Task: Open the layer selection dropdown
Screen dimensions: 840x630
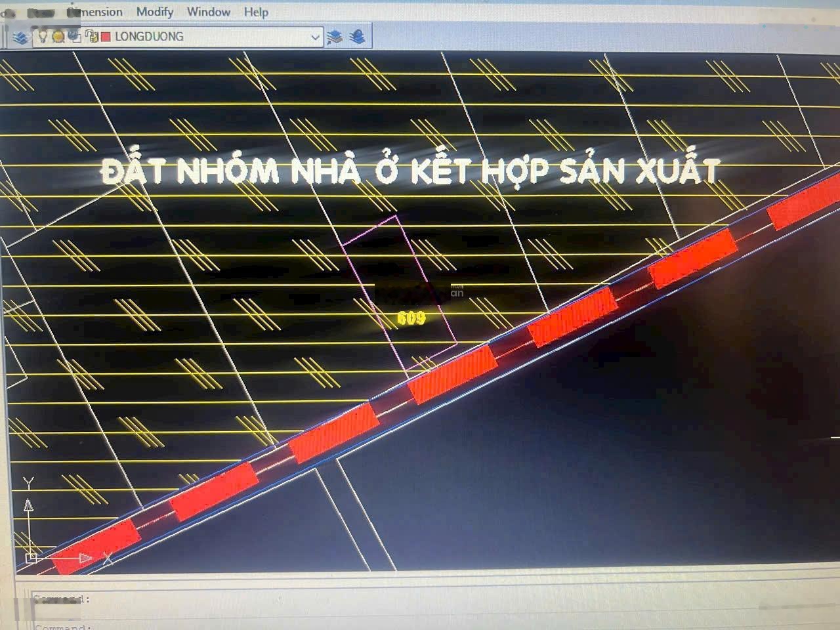Action: (314, 37)
